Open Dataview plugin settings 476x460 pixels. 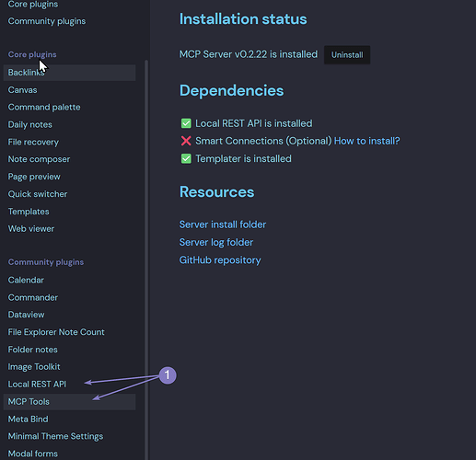(69, 315)
